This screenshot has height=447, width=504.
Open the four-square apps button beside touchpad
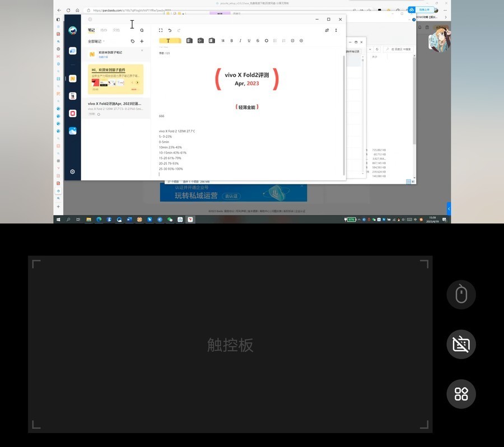pyautogui.click(x=461, y=394)
